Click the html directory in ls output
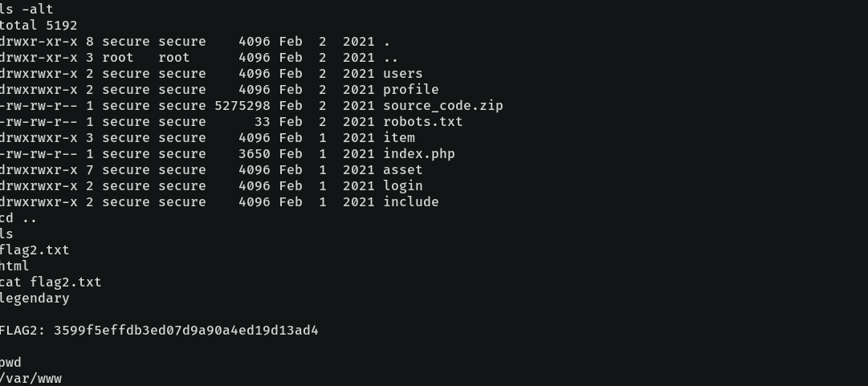Screen dimensions: 868x386 point(15,266)
